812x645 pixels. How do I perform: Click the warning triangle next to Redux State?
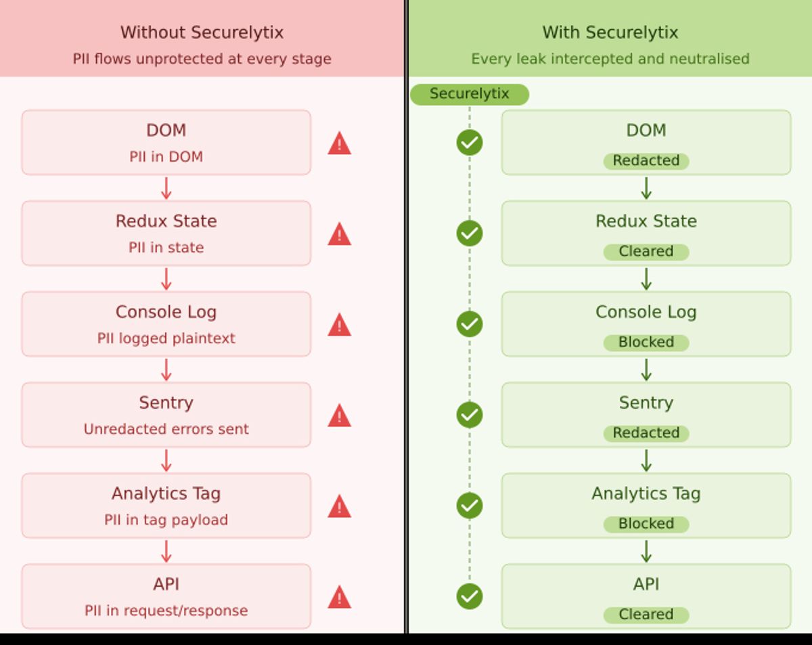pos(339,234)
